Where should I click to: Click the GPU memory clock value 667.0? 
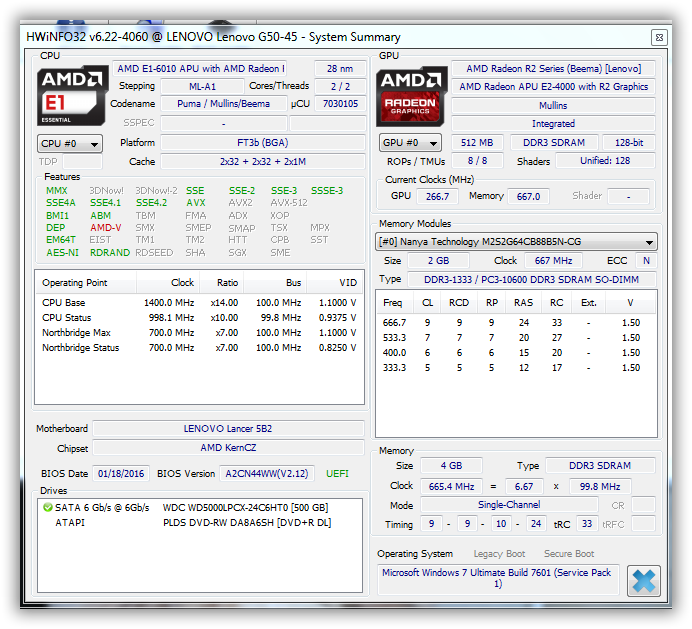(x=528, y=196)
